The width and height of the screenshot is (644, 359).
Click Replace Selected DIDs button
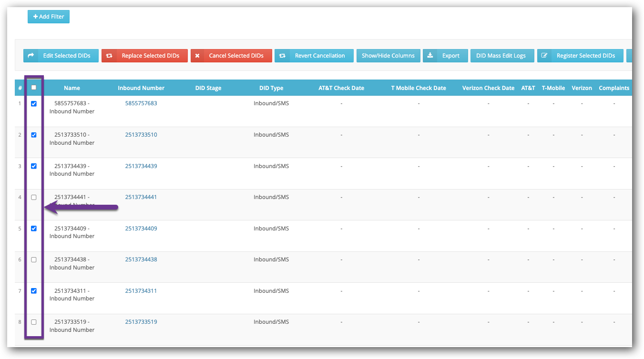click(144, 56)
